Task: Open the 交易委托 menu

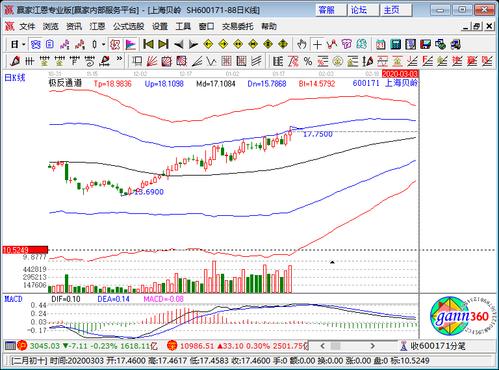Action: coord(237,26)
